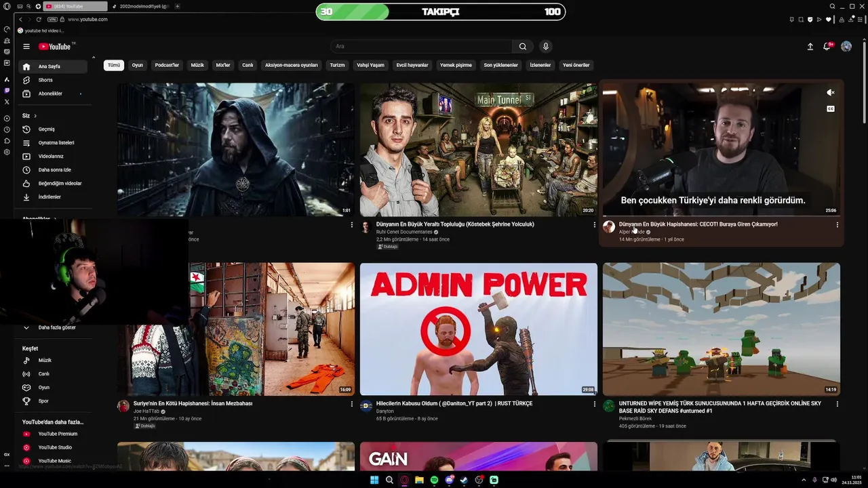Open the browser easy setup icon
The height and width of the screenshot is (488, 868).
[x=861, y=19]
